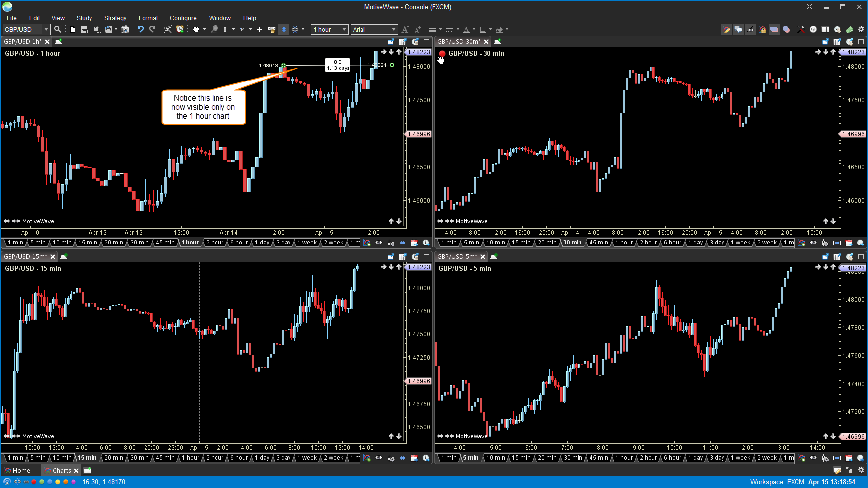Expand the text color A dropdown arrow
This screenshot has width=868, height=488.
pyautogui.click(x=474, y=29)
